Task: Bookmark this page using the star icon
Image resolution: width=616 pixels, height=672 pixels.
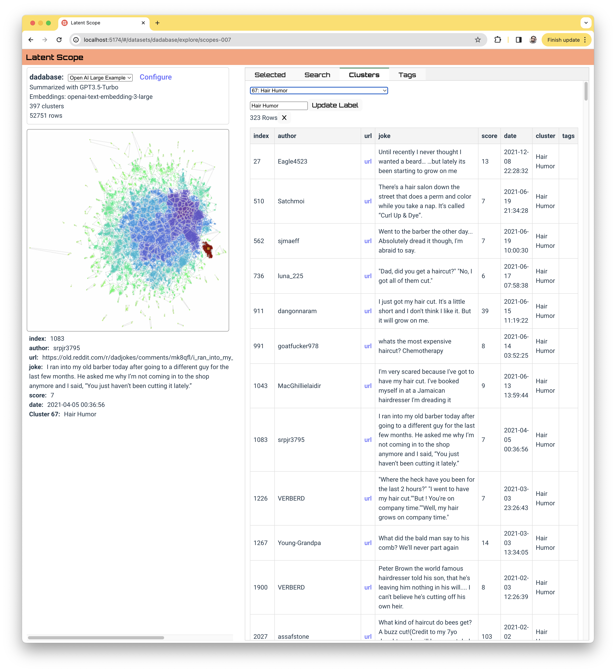Action: pos(478,40)
